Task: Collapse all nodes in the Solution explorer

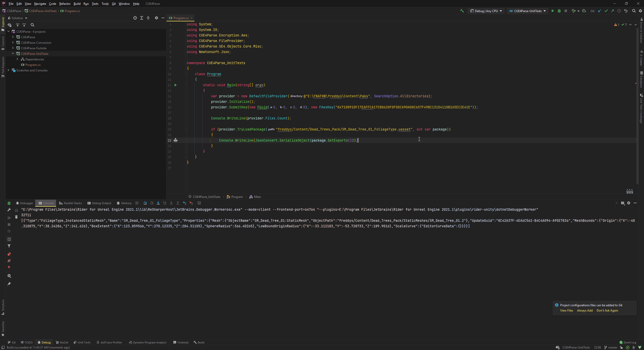Action: [148, 18]
